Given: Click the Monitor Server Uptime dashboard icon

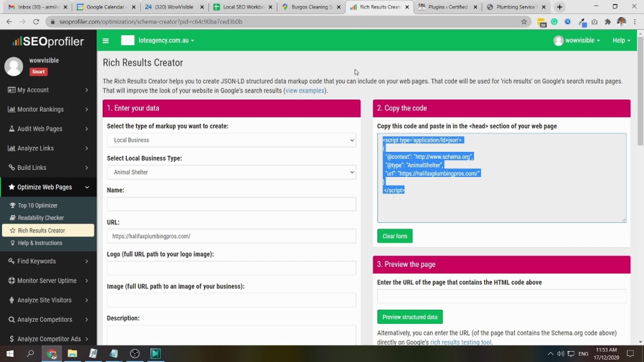Looking at the screenshot, I should pyautogui.click(x=12, y=281).
